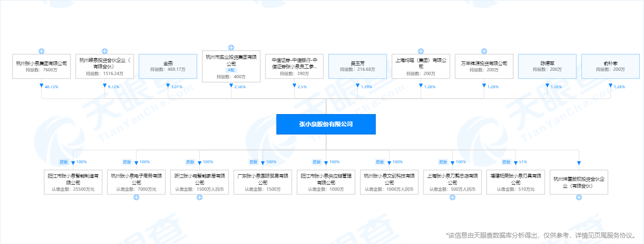The width and height of the screenshot is (644, 244).
Task: Click the 2.56% shareholding label
Action: coord(241,87)
